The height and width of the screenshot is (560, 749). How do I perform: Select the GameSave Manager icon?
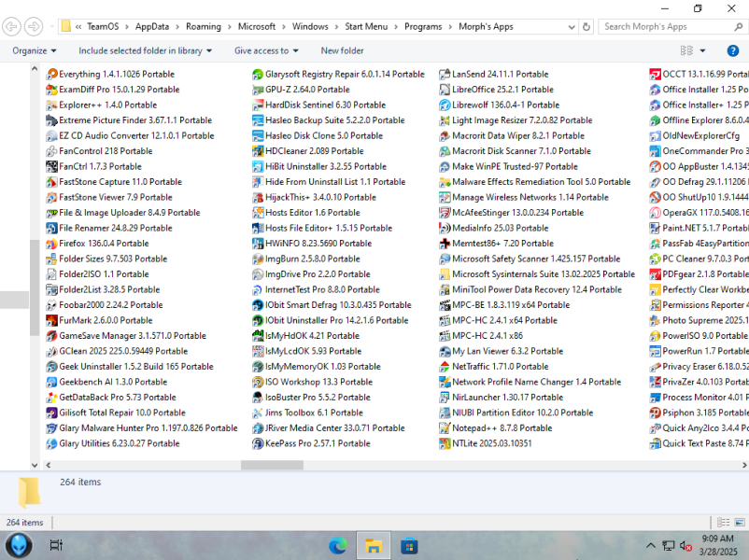click(51, 336)
